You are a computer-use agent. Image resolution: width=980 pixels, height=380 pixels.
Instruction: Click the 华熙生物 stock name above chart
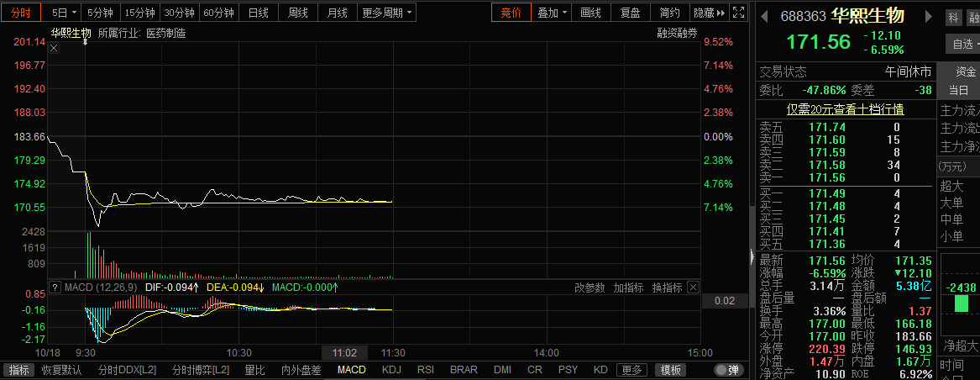point(71,33)
